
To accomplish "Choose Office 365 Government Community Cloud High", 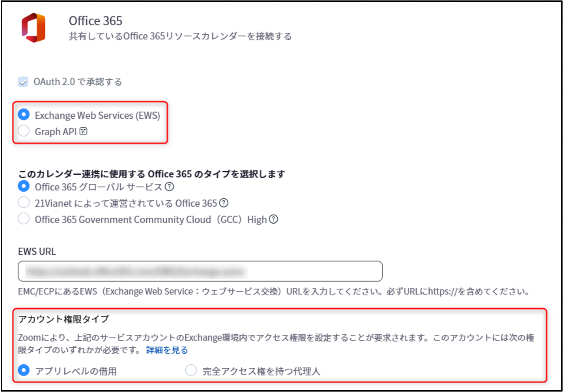I will pyautogui.click(x=24, y=219).
